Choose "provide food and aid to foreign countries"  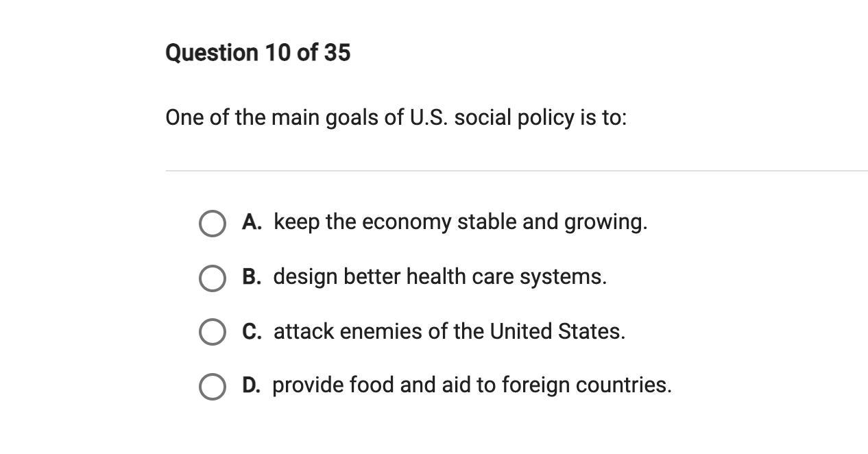point(472,385)
